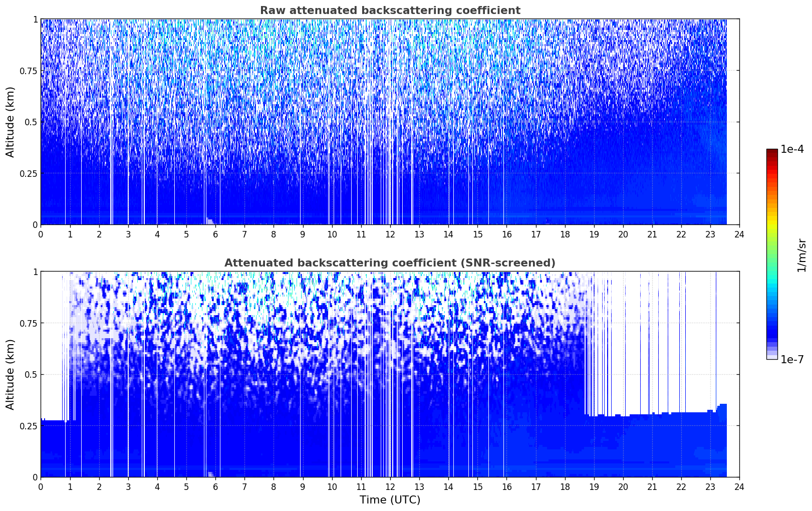Screen dimensions: 812x511
Task: Click the 0.25 altitude tick on bottom plot
Action: tap(29, 426)
